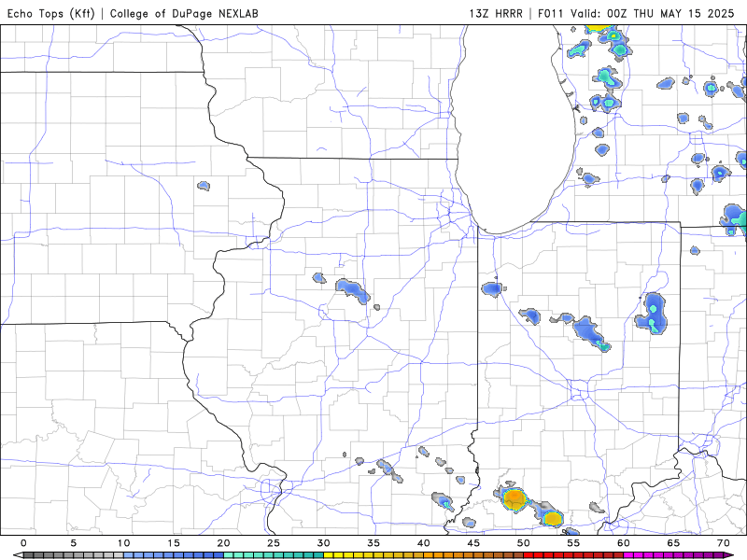Select the '0' label on color scale

click(x=24, y=543)
